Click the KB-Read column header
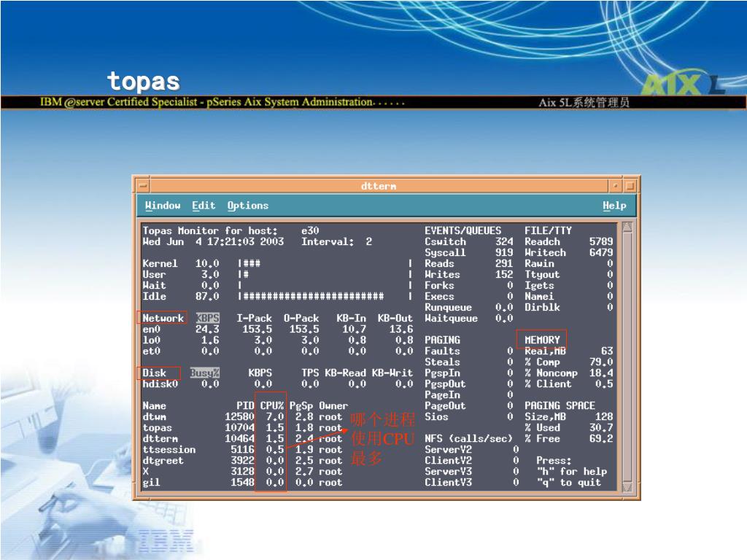This screenshot has width=747, height=560. coord(345,373)
